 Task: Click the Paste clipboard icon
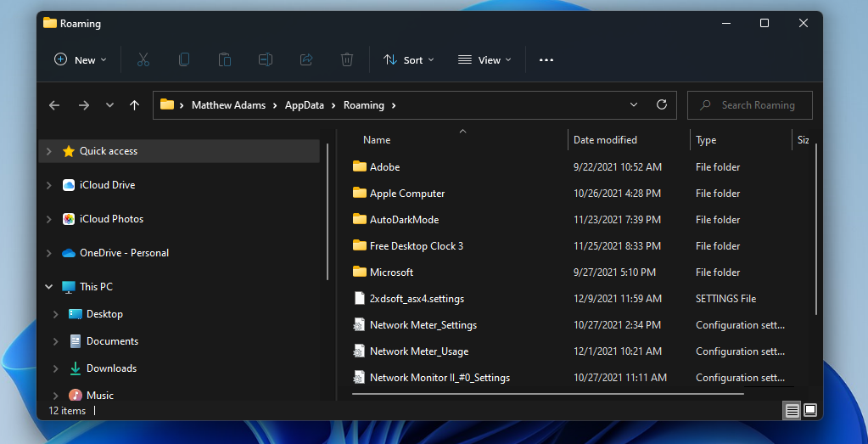coord(225,59)
